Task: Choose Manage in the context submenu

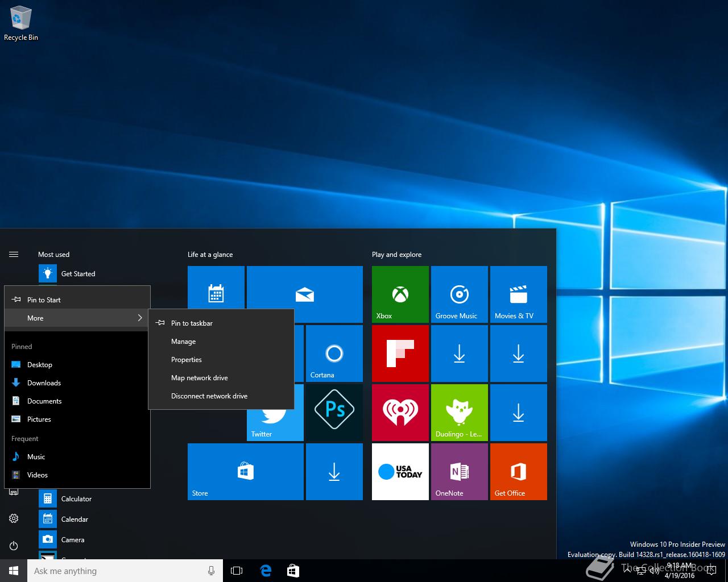Action: pyautogui.click(x=221, y=342)
